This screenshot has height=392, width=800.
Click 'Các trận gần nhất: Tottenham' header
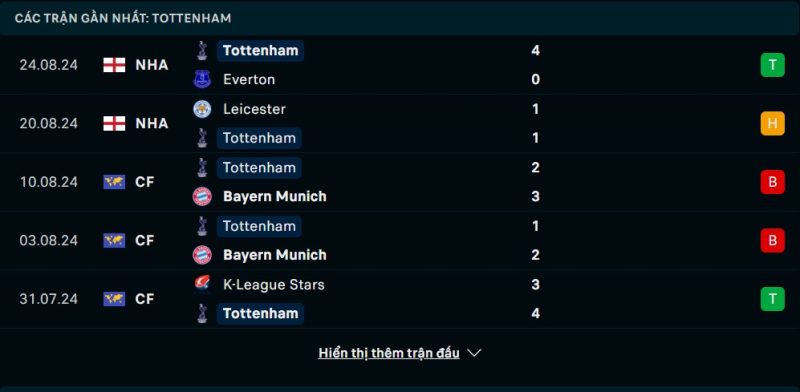click(123, 18)
